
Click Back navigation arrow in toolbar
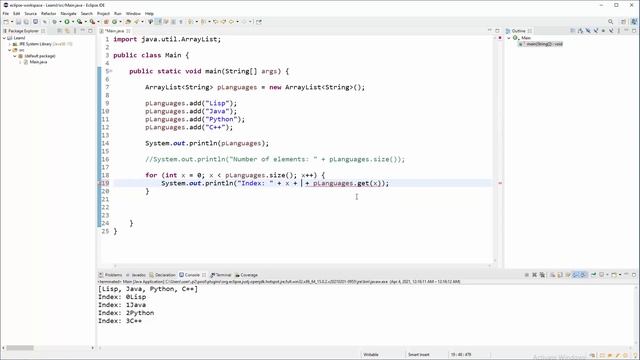[231, 22]
